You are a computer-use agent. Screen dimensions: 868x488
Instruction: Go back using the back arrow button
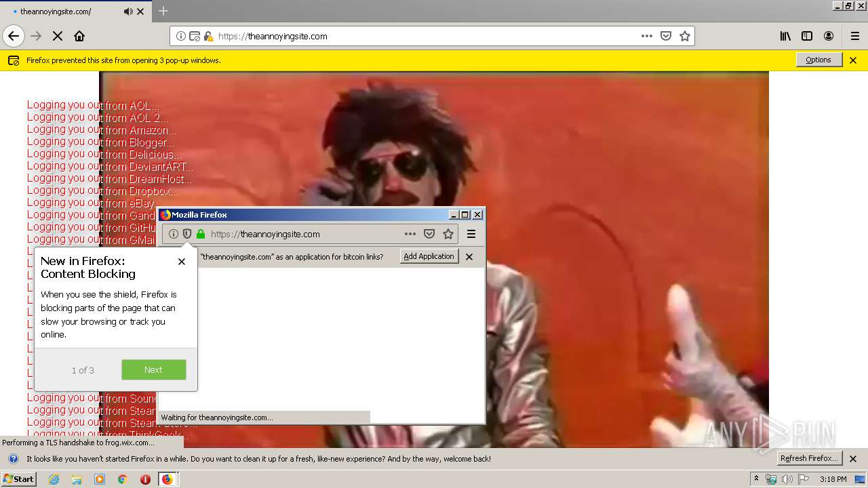[14, 36]
